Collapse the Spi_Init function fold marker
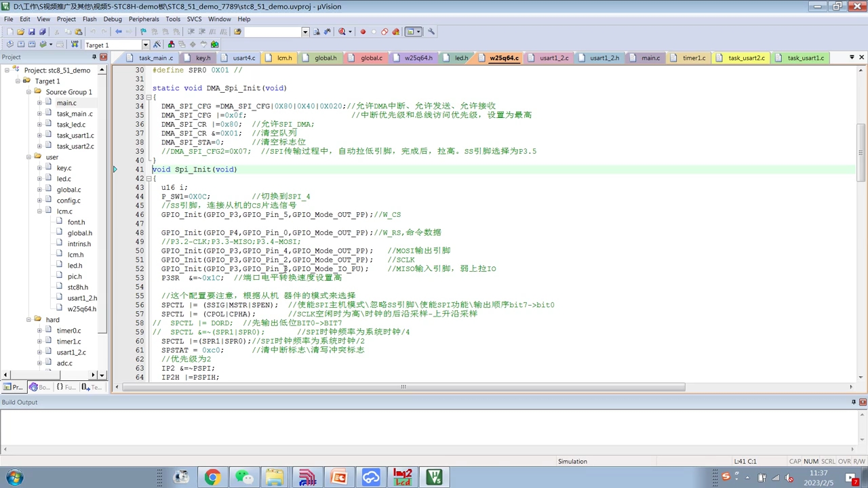 tap(149, 178)
